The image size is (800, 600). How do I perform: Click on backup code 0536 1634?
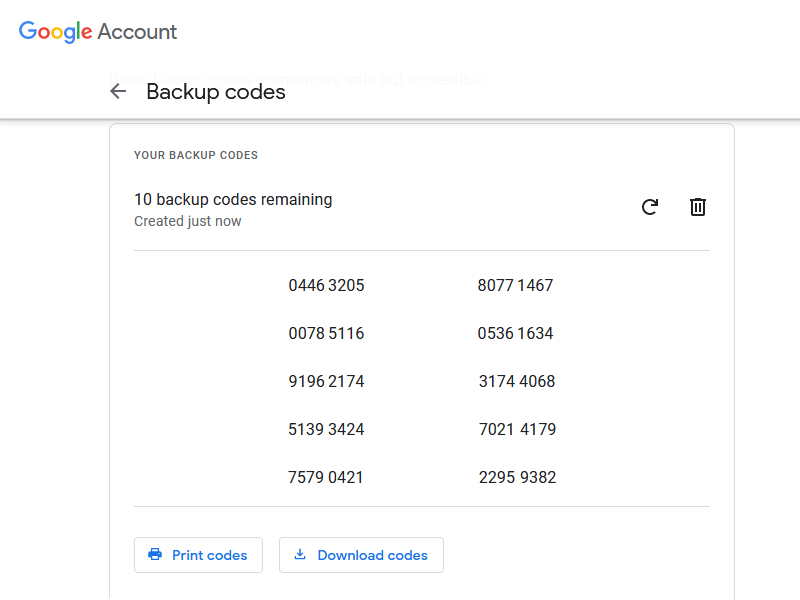[x=515, y=334]
